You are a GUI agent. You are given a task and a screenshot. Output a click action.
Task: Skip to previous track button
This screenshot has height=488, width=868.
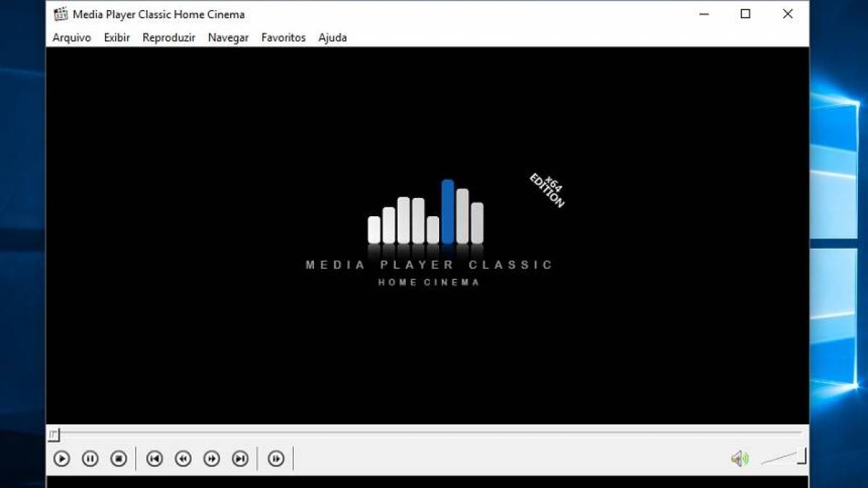click(x=154, y=458)
